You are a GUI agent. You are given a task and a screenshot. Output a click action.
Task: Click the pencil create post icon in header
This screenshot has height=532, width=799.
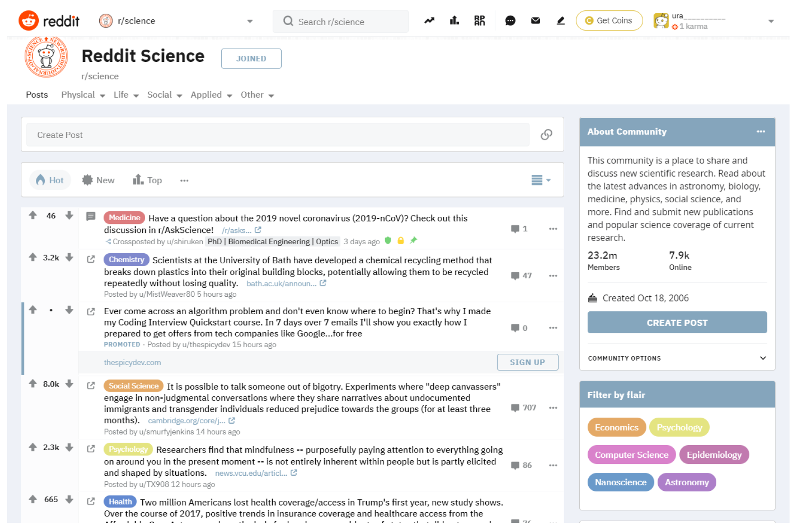(561, 21)
